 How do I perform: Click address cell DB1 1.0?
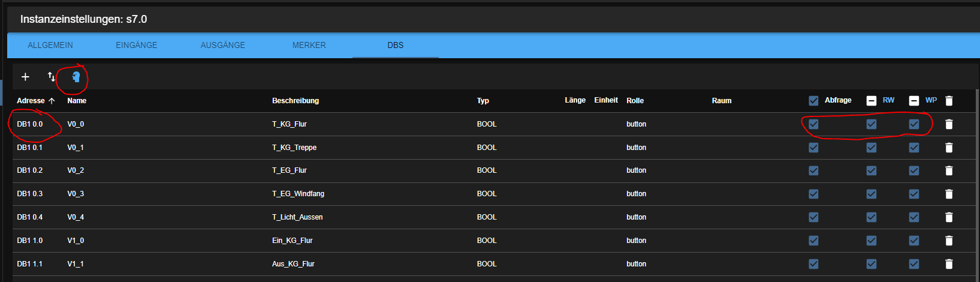click(x=30, y=241)
